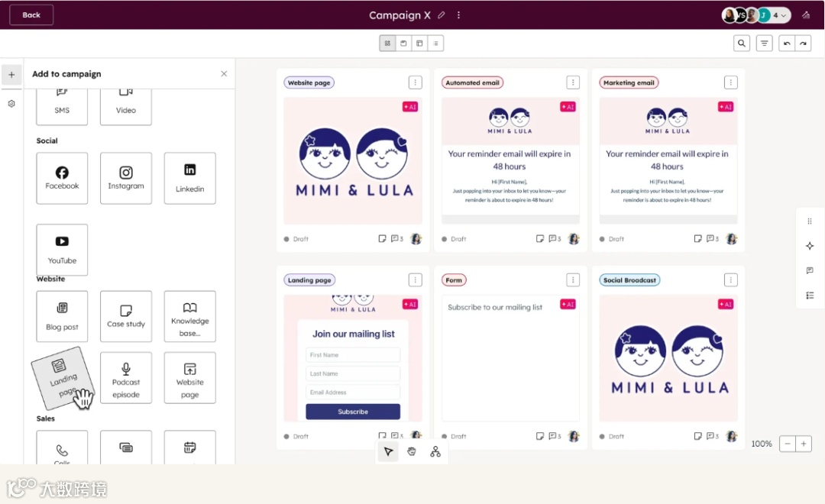
Task: Add a Knowledge base asset
Action: (x=190, y=316)
